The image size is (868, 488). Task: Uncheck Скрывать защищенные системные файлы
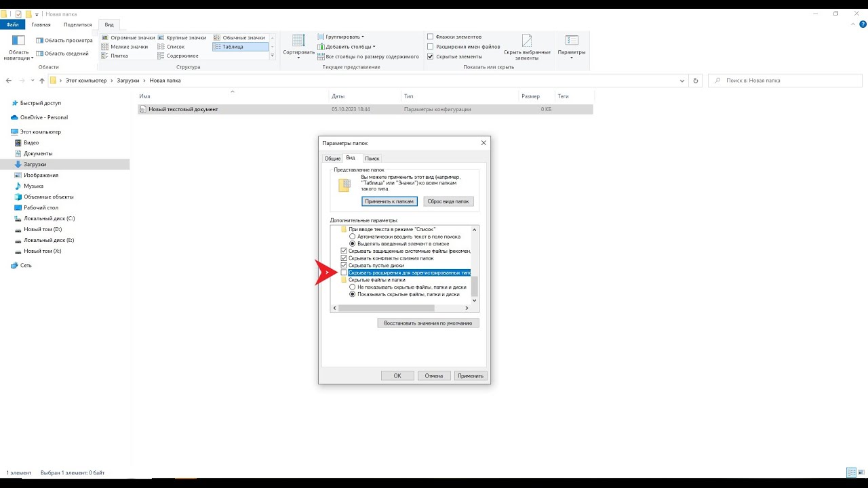[x=344, y=251]
